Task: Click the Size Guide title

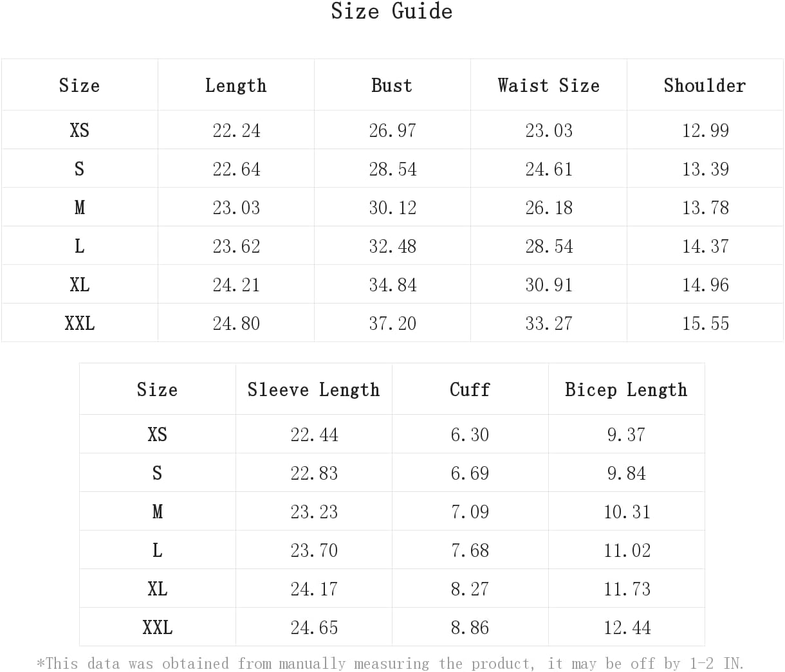Action: tap(392, 12)
